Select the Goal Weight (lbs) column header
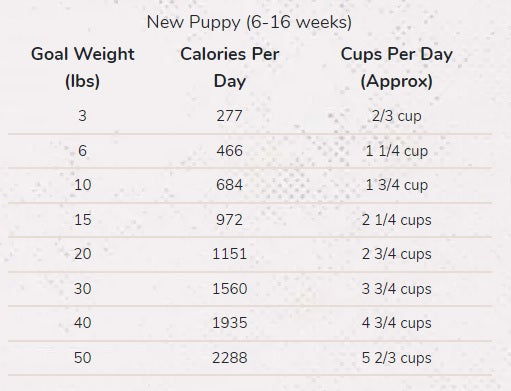The image size is (511, 391). tap(82, 68)
